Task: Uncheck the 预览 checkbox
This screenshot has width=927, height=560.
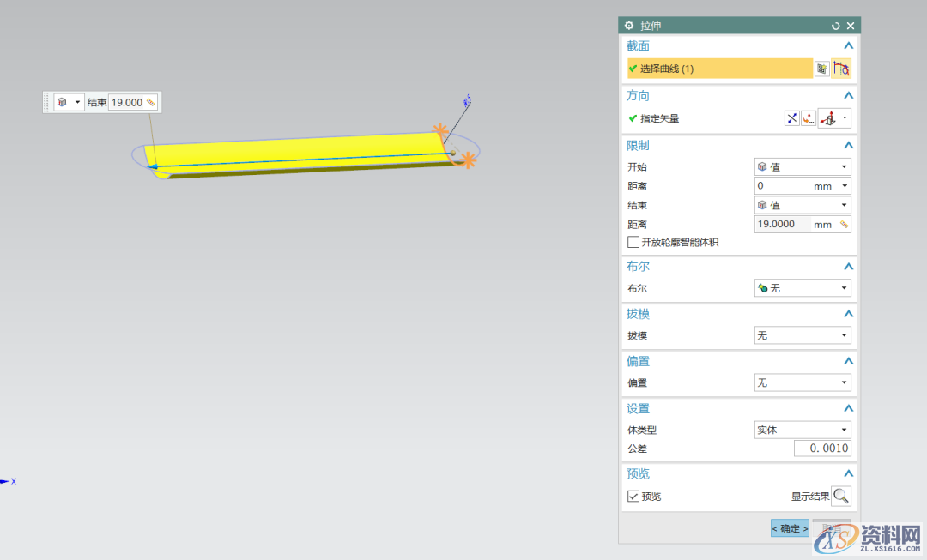Action: coord(633,497)
